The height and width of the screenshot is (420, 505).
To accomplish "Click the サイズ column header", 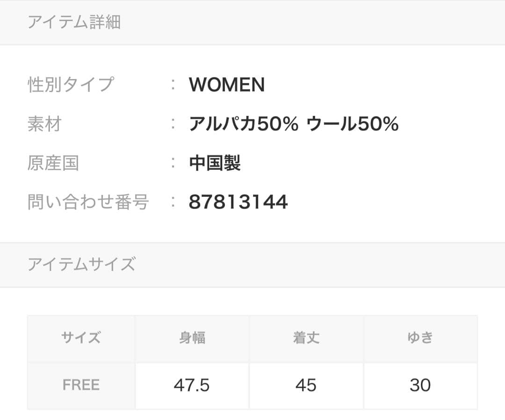I will tap(81, 338).
